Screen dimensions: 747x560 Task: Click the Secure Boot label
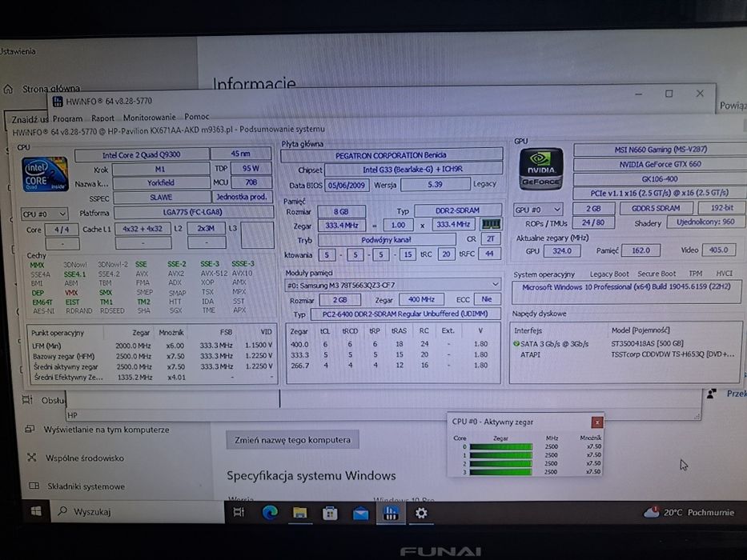pyautogui.click(x=657, y=274)
